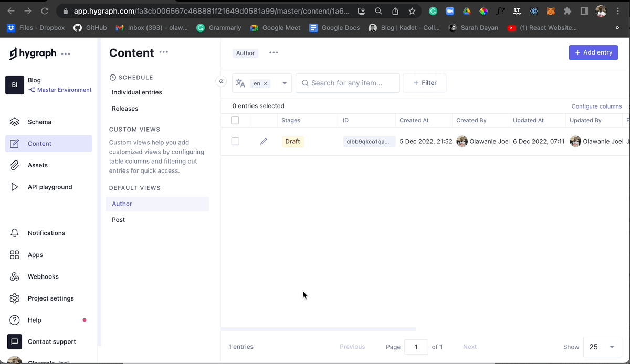Click the Apps grid icon
Screen dimensions: 630x364
click(x=15, y=255)
